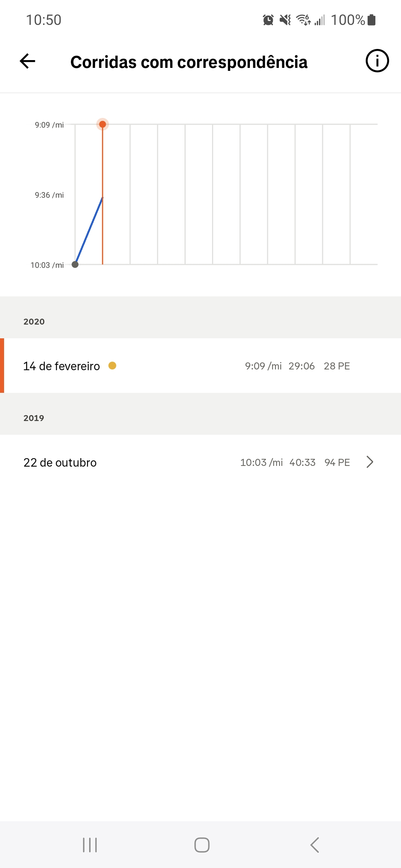This screenshot has width=401, height=868.
Task: Tap the yellow dot beside 14 de fevereiro
Action: pyautogui.click(x=112, y=366)
